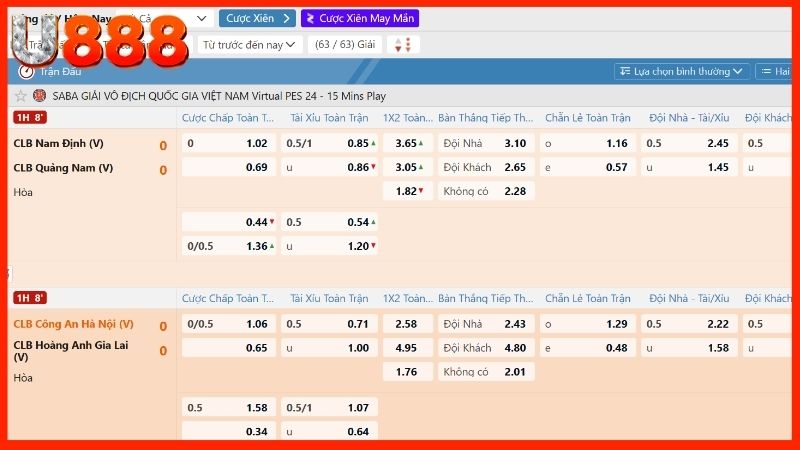The width and height of the screenshot is (800, 450).
Task: Open the (63 / 63) Giải league filter
Action: click(x=345, y=45)
